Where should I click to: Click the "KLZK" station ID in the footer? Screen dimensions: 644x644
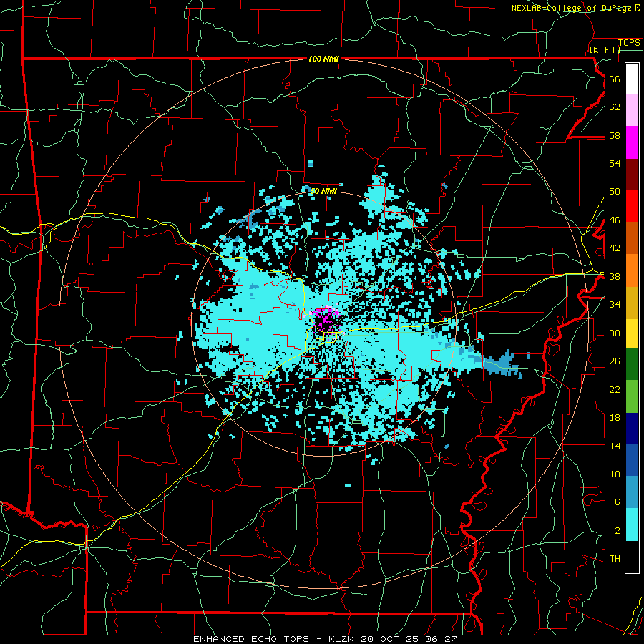coord(343,639)
